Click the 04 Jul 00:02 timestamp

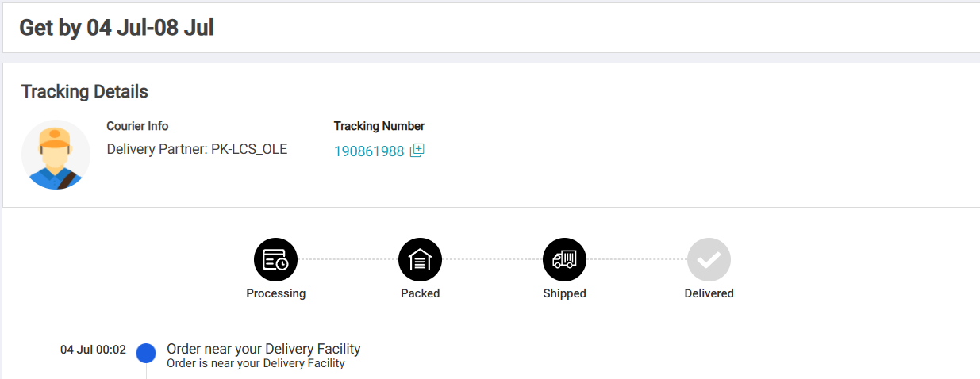point(93,349)
